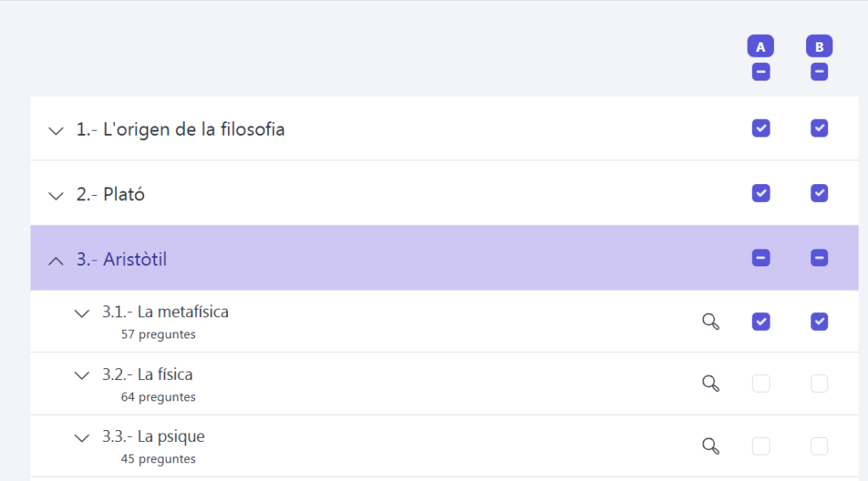Expand the 3.1 La metafísica subsection
This screenshot has height=481, width=868.
[81, 313]
